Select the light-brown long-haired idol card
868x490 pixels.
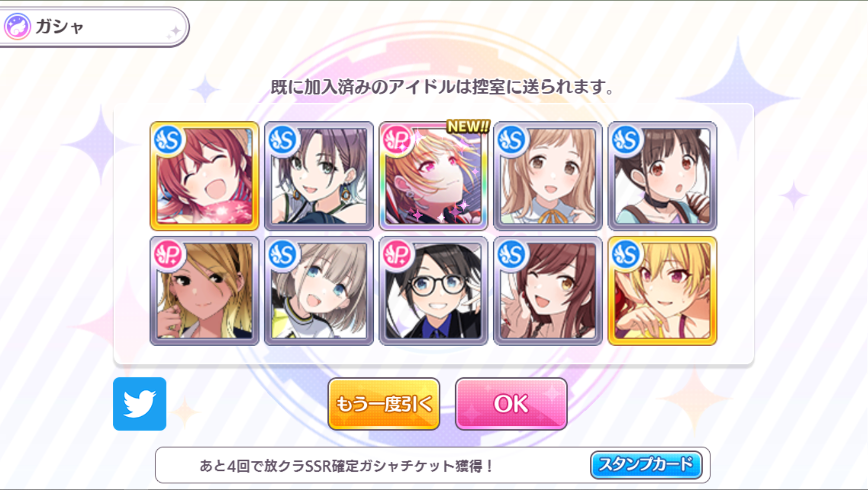(548, 176)
